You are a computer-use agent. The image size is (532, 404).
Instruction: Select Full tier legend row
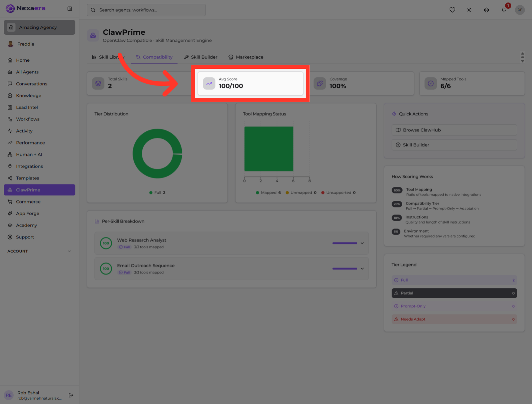click(454, 280)
